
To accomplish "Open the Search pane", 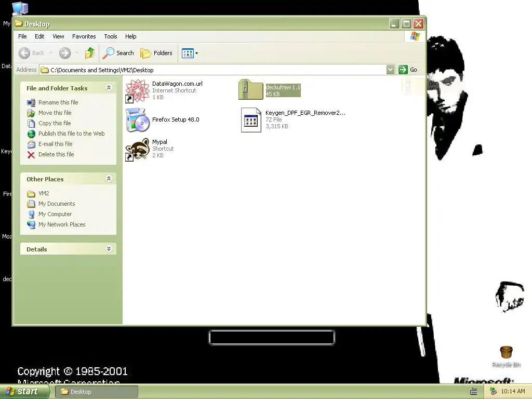I will [x=118, y=53].
